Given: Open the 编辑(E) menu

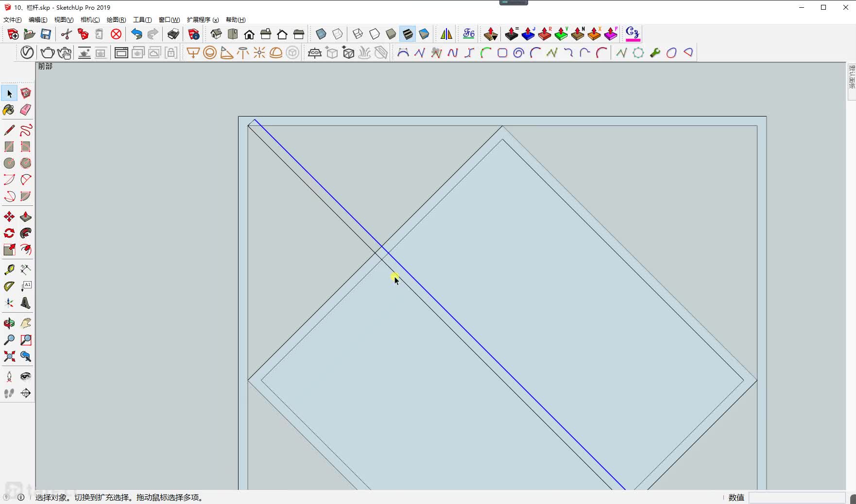Looking at the screenshot, I should point(38,20).
